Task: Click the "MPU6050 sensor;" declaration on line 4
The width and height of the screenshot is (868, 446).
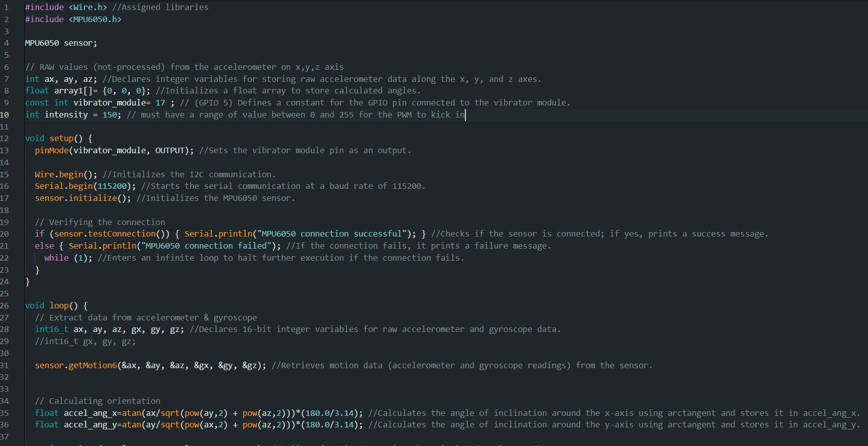Action: [x=61, y=43]
